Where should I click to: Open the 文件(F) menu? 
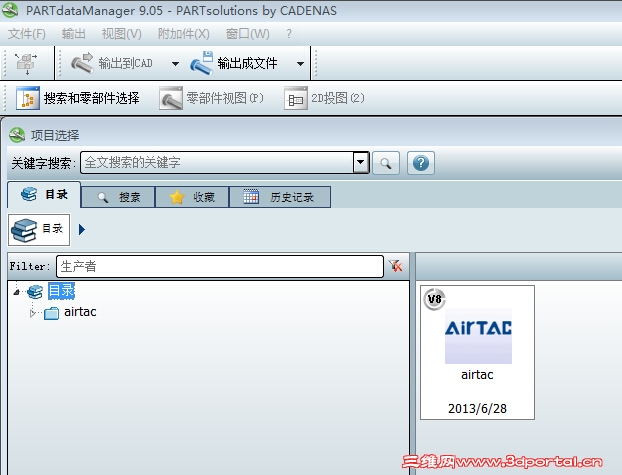click(x=27, y=34)
